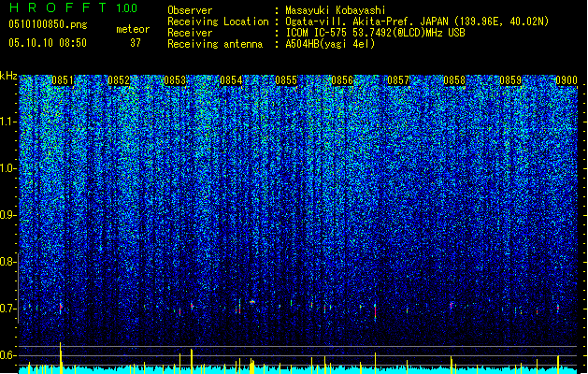Click the tallest yellow power spike near 0851
This screenshot has width=588, height=374.
tap(61, 358)
